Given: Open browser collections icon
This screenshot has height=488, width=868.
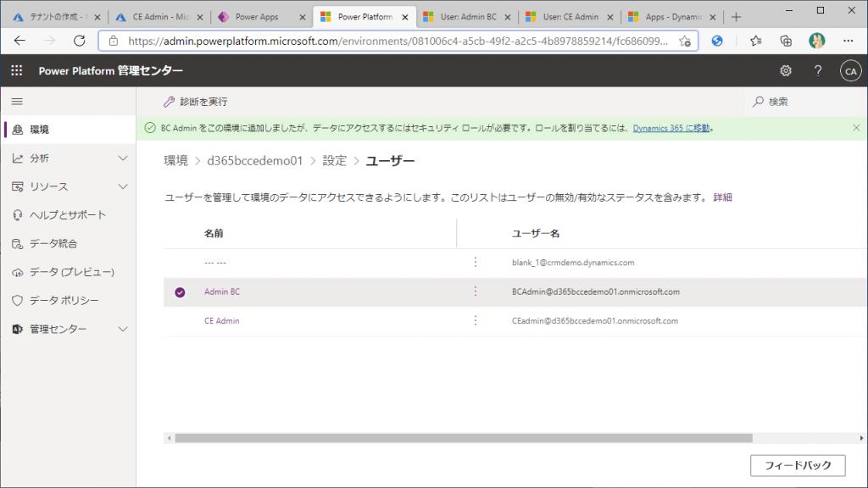Looking at the screenshot, I should (786, 41).
